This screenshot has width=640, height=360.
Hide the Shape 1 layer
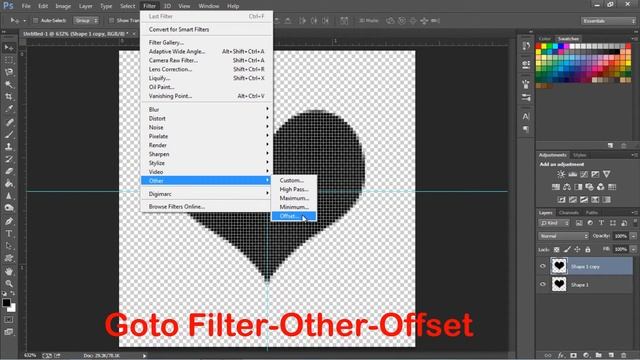coord(543,284)
